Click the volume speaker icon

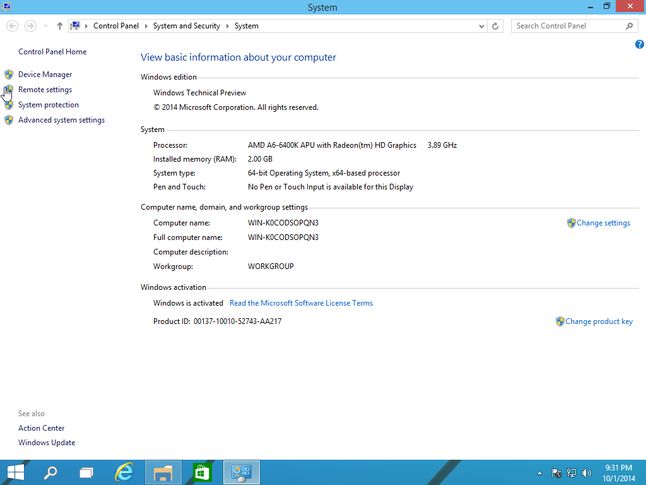586,473
